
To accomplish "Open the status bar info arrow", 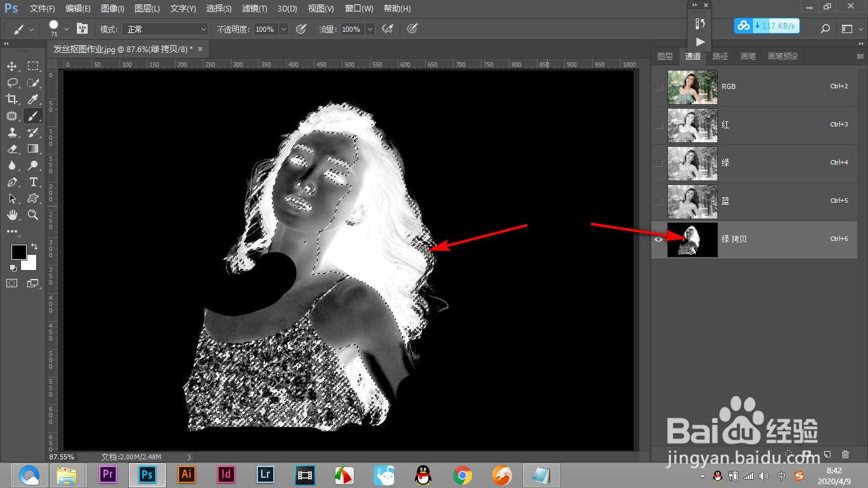I will (189, 457).
